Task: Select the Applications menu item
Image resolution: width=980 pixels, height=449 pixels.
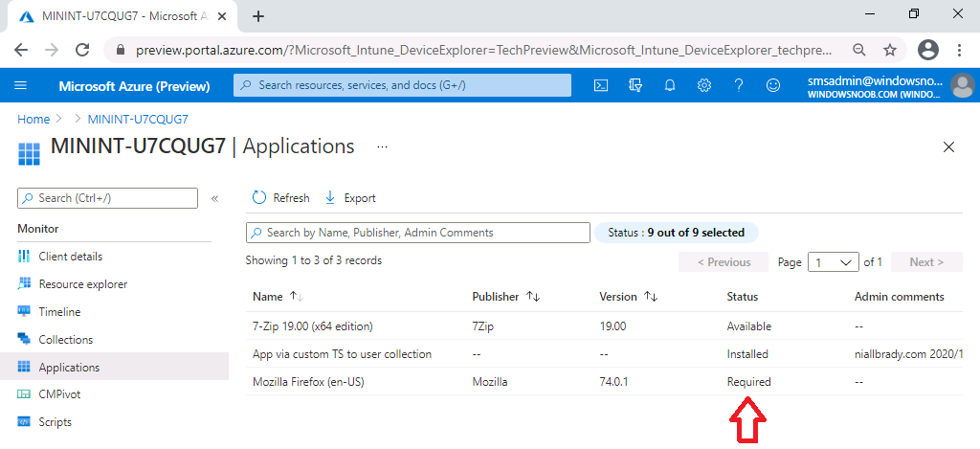Action: coord(115,367)
